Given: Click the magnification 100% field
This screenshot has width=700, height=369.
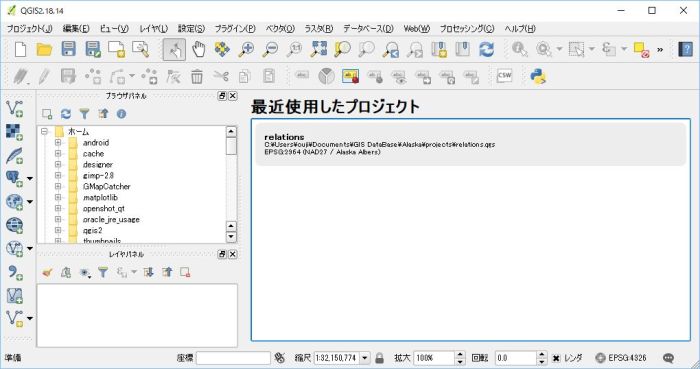Looking at the screenshot, I should (x=434, y=358).
